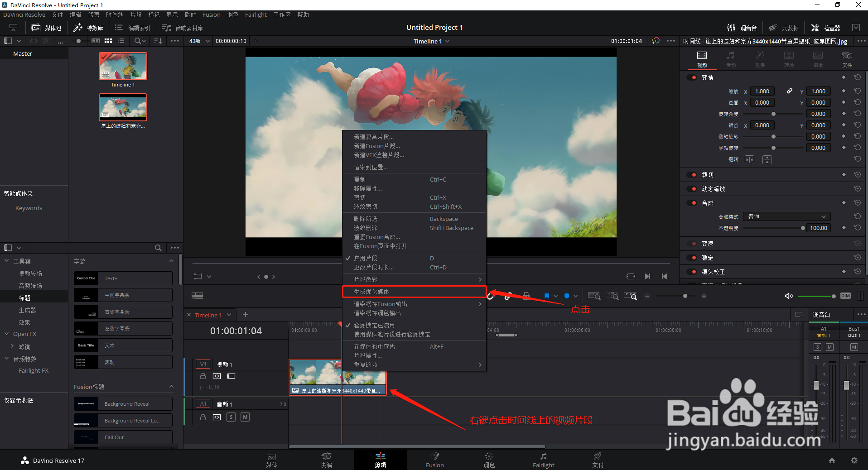Switch media pool to thumbnail grid view

coord(108,41)
